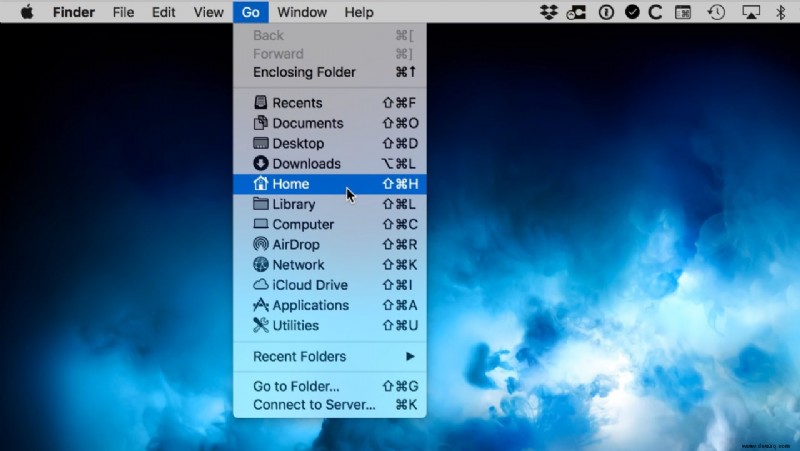
Task: Open the Time Machine status icon
Action: click(x=716, y=12)
